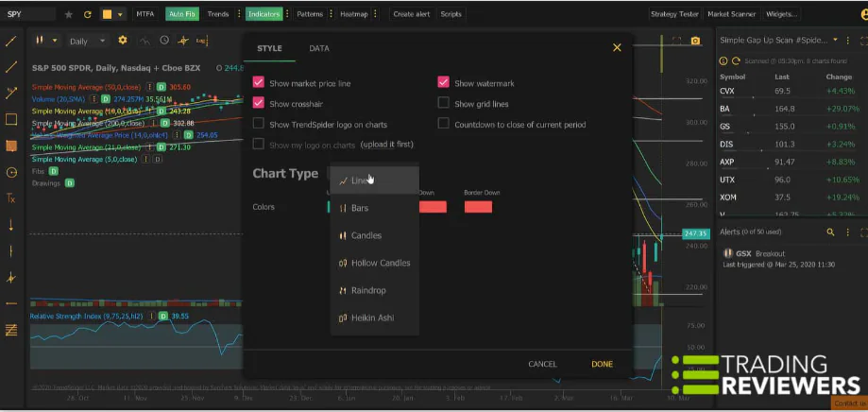Open options dots next to Trends
The image size is (868, 412).
pyautogui.click(x=239, y=14)
